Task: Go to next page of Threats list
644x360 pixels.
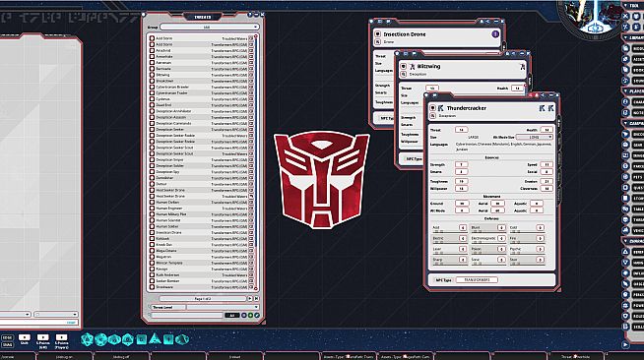Action: (x=250, y=299)
